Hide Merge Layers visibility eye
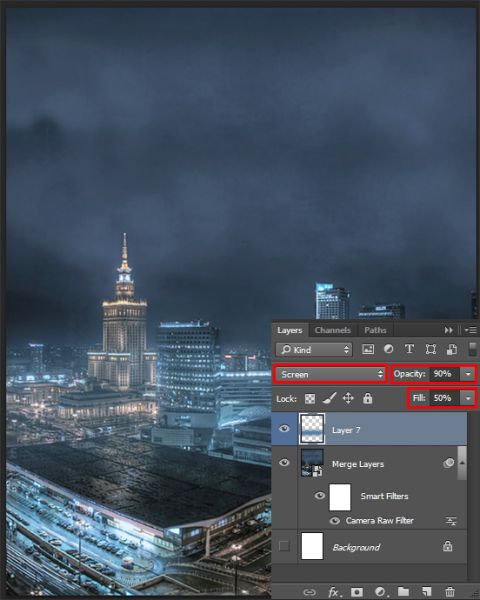Viewport: 480px width, 600px height. point(284,463)
